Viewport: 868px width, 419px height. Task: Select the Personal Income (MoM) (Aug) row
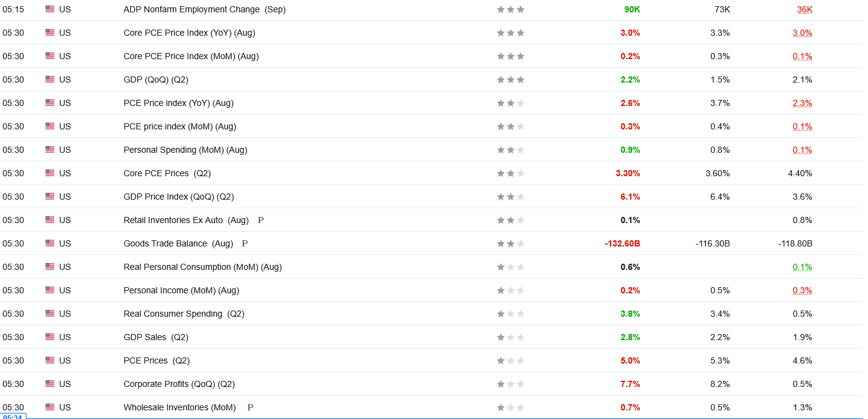pyautogui.click(x=431, y=290)
